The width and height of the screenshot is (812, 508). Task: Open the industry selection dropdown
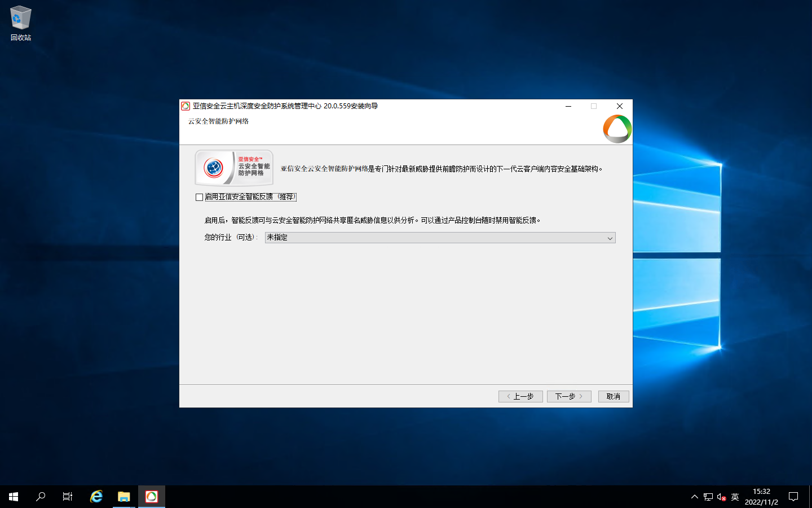pos(440,238)
